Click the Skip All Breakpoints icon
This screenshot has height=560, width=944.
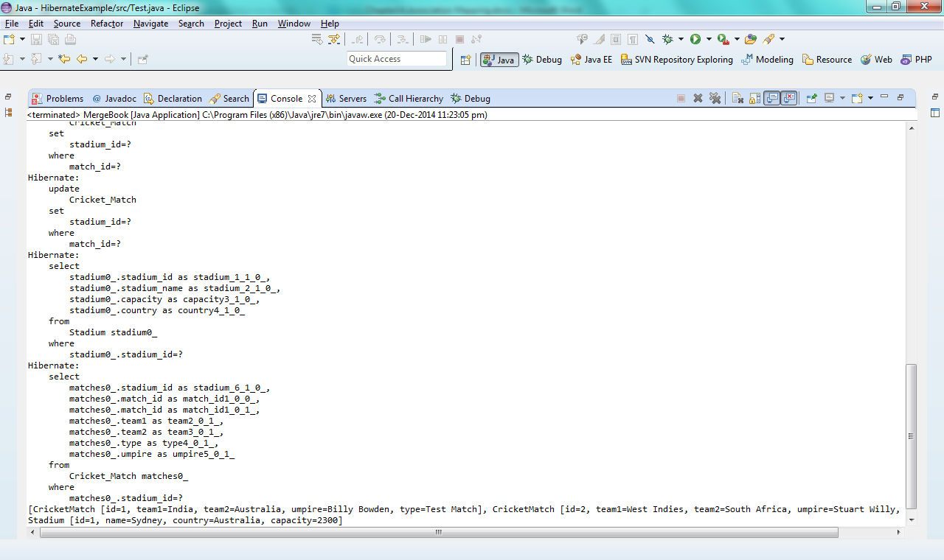coord(650,39)
